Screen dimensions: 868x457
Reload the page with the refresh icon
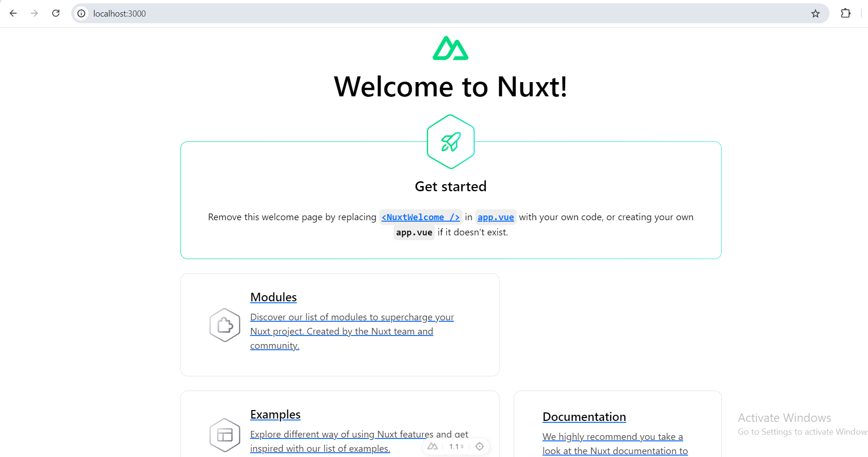pos(56,13)
